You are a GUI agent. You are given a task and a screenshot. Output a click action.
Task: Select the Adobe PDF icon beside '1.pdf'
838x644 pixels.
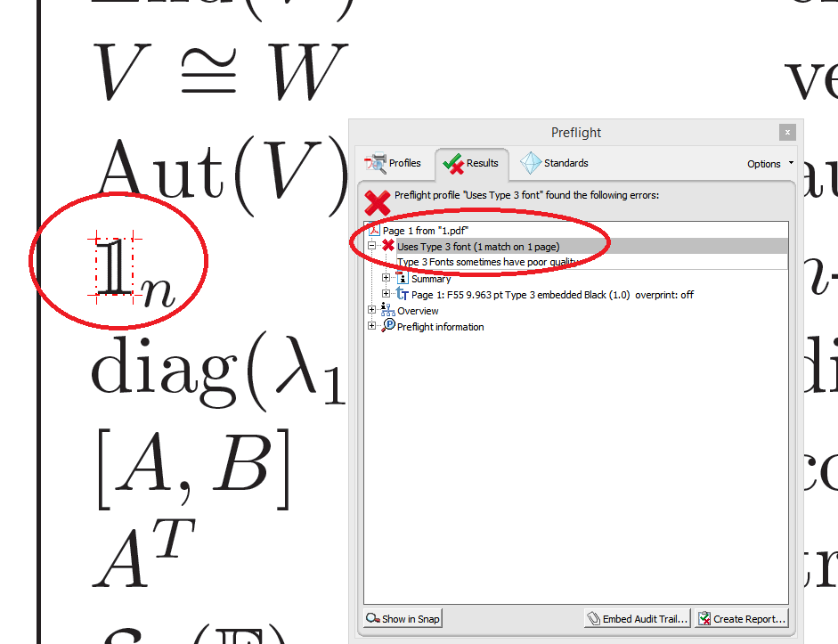click(x=372, y=229)
